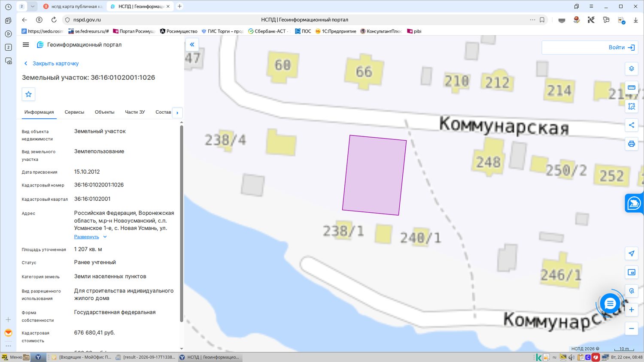Print the map with printer icon
The image size is (644, 362).
[x=632, y=144]
